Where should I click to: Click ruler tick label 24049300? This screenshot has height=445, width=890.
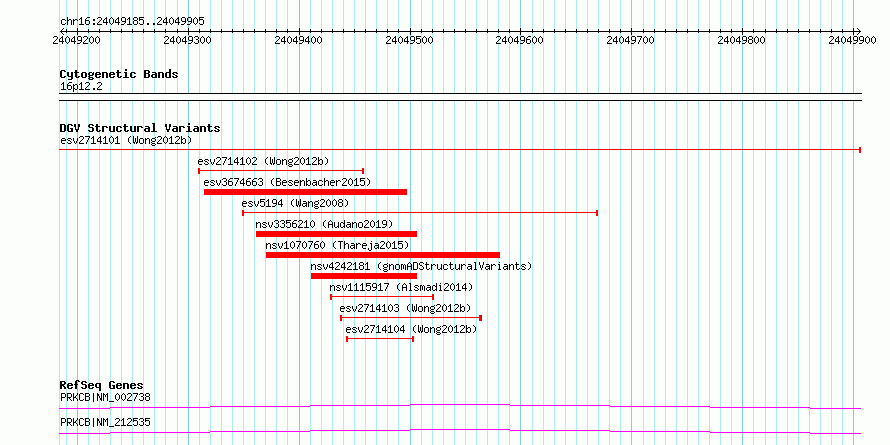[x=187, y=40]
